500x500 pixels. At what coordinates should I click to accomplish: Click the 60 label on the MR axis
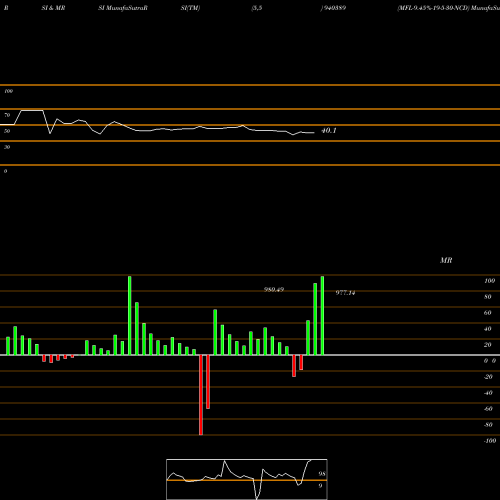[x=488, y=313]
